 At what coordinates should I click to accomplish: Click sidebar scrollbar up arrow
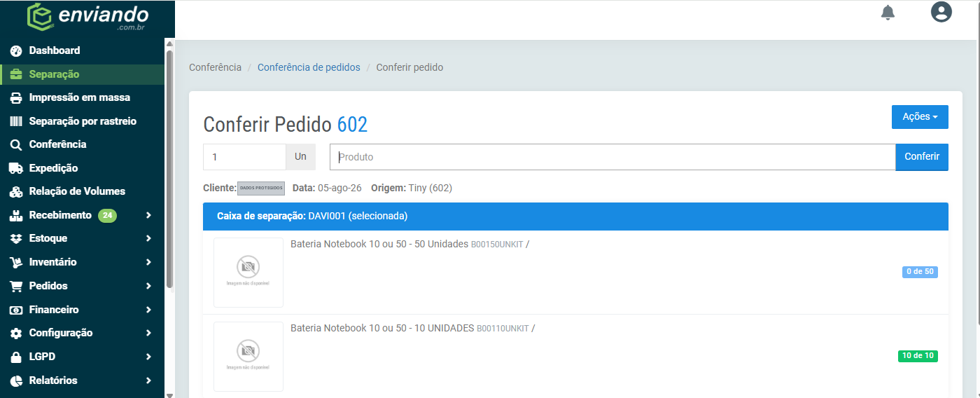[169, 44]
